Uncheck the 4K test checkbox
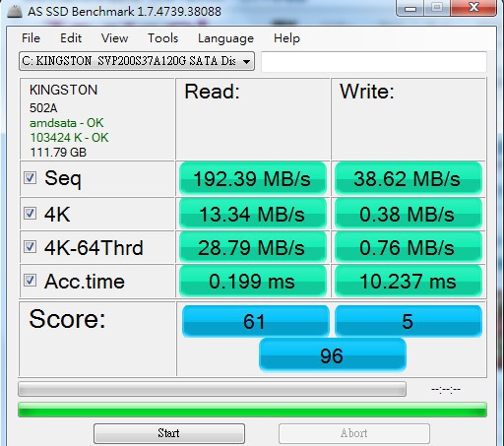Viewport: 504px width, 446px height. pyautogui.click(x=30, y=214)
